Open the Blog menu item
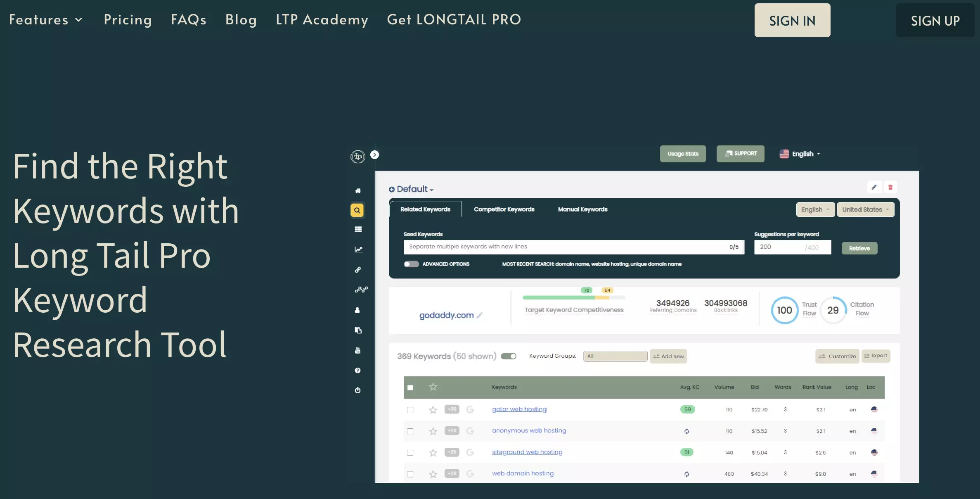This screenshot has width=980, height=499. click(x=241, y=19)
